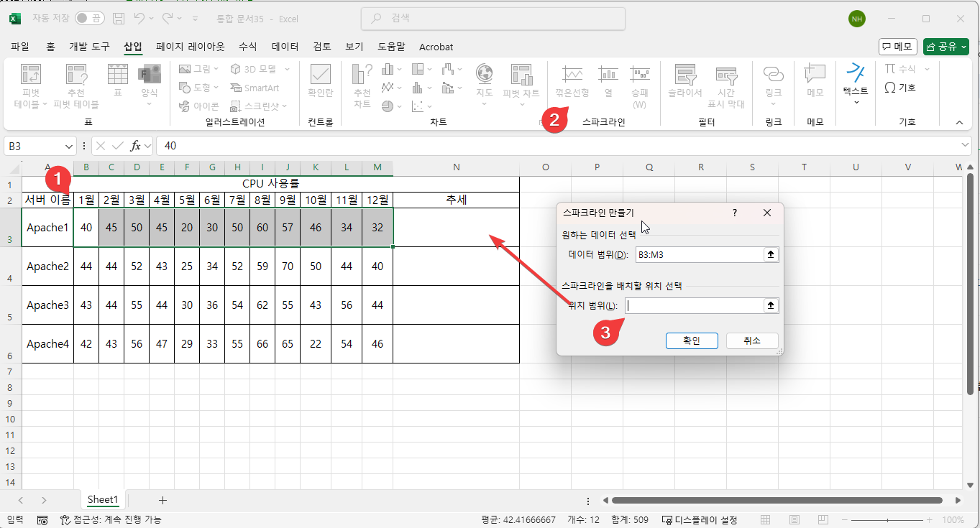Click the Comments (메모) button near Share
Viewport: 980px width, 528px height.
[897, 47]
